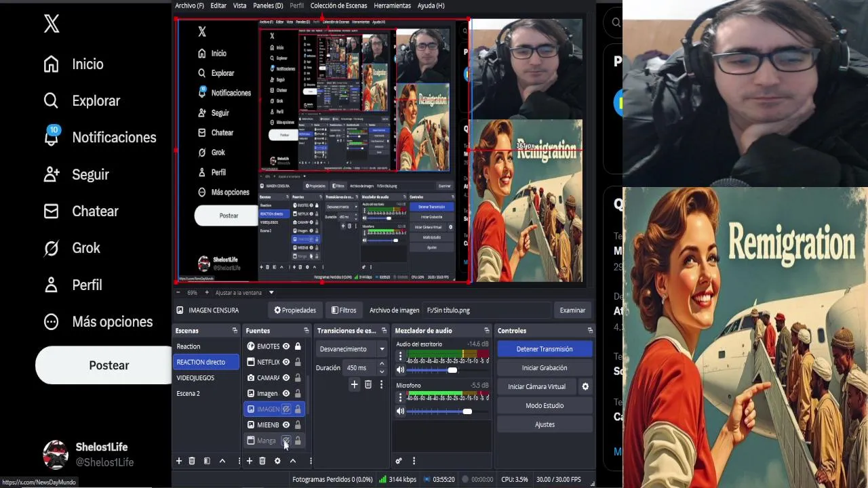Pop out the Controles dock
This screenshot has width=868, height=488.
(590, 331)
